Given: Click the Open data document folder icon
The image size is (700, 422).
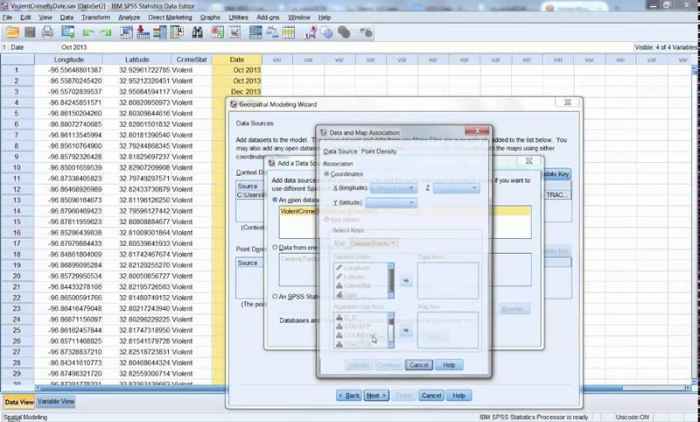Looking at the screenshot, I should [10, 31].
